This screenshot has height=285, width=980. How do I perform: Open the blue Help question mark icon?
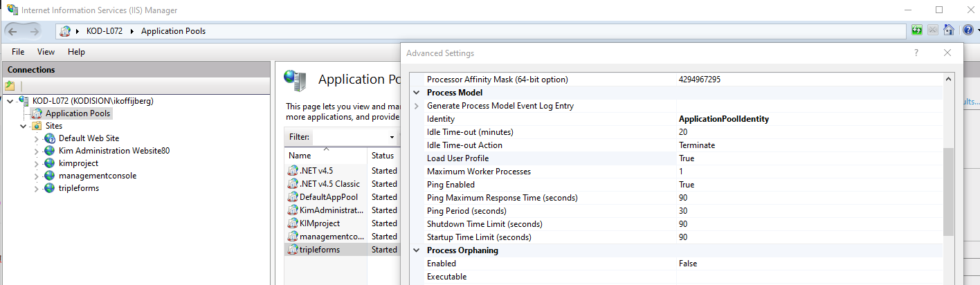[x=968, y=30]
